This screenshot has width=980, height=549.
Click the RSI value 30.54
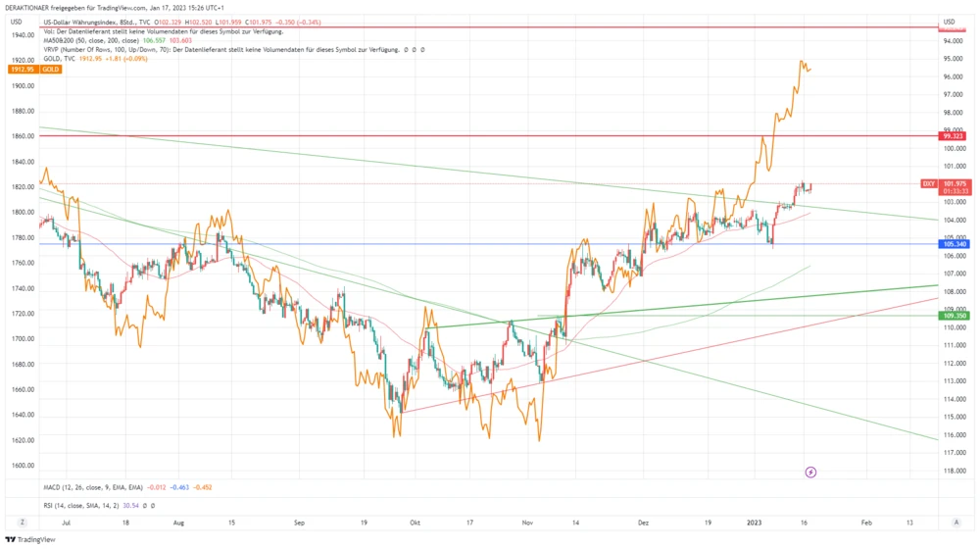click(x=130, y=505)
